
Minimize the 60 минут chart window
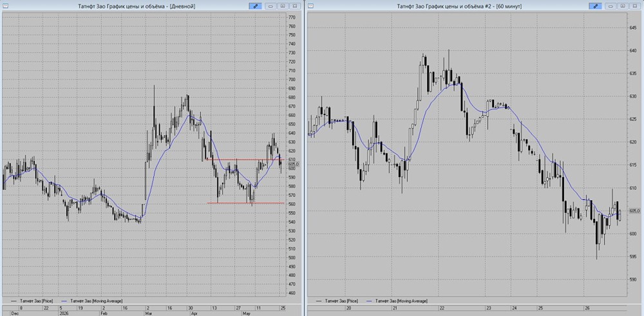(x=612, y=6)
